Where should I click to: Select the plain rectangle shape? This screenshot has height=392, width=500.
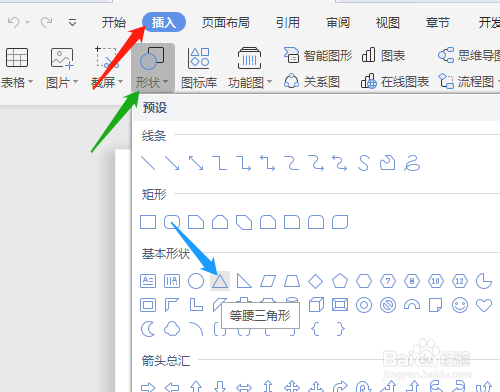pos(148,222)
